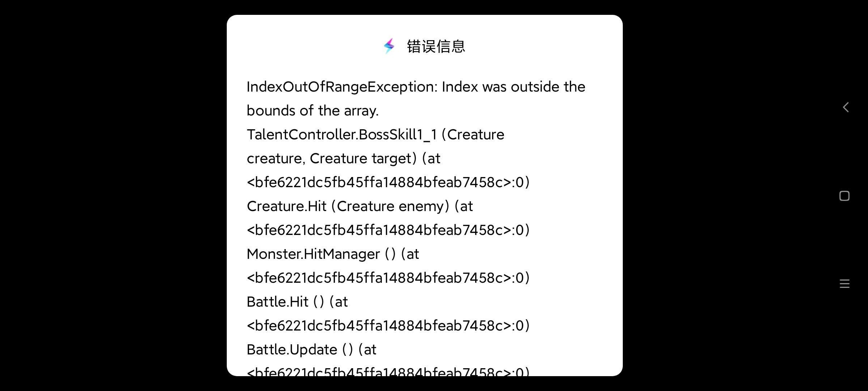Select the hash line following "Creature target"

coord(388,182)
